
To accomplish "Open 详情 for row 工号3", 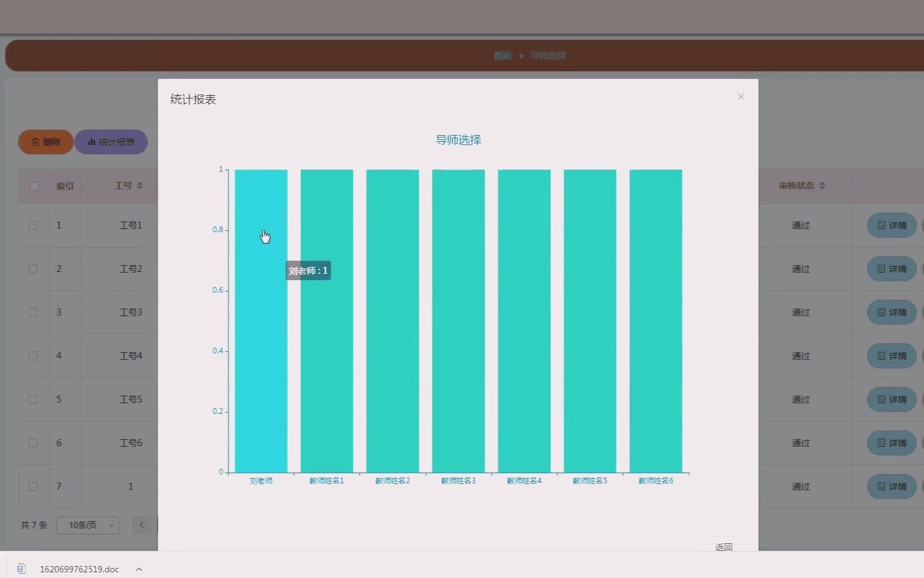I will click(892, 312).
